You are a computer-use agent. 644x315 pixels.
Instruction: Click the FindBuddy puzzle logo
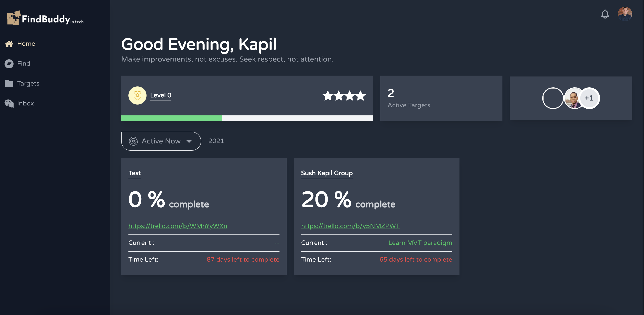point(14,18)
